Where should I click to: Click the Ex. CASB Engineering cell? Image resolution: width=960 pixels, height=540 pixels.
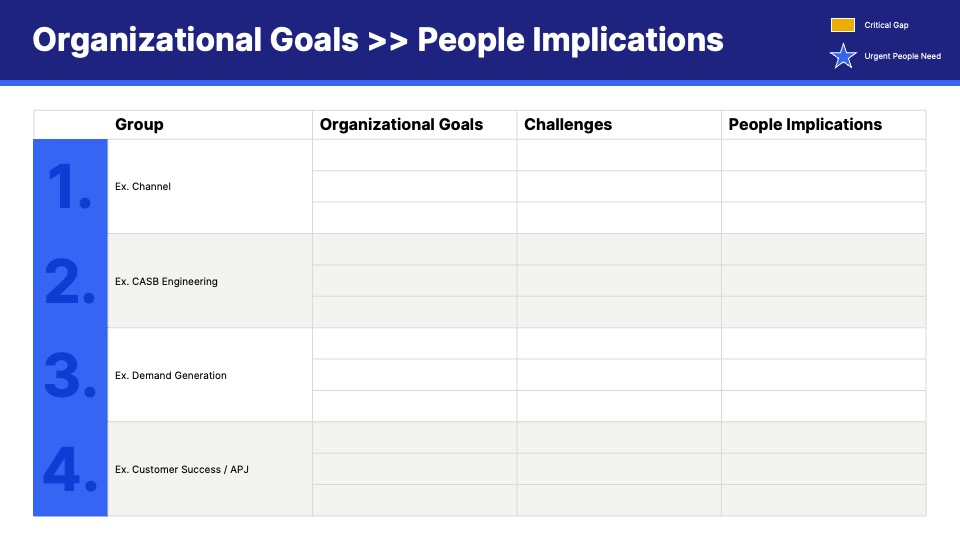[x=166, y=281]
